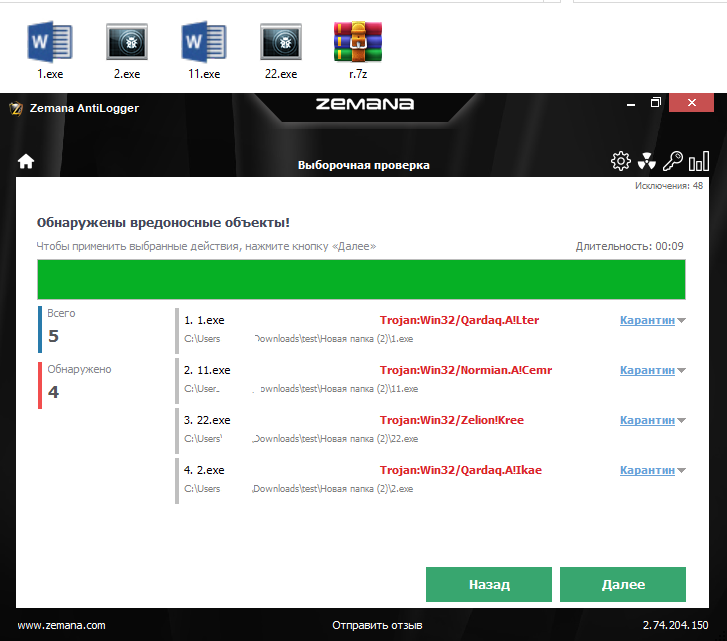Open Zemana settings gear
The width and height of the screenshot is (727, 641).
point(621,161)
